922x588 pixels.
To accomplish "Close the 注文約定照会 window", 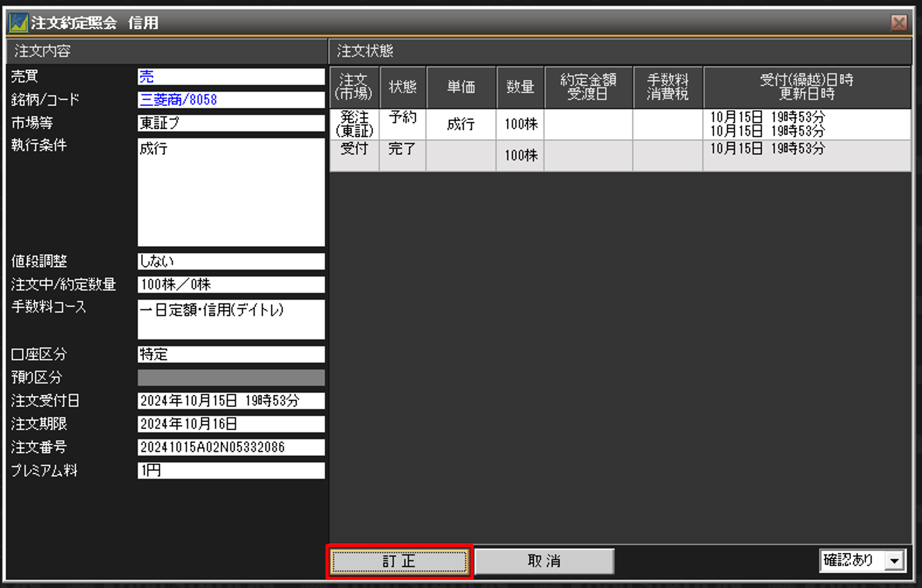I will coord(899,23).
